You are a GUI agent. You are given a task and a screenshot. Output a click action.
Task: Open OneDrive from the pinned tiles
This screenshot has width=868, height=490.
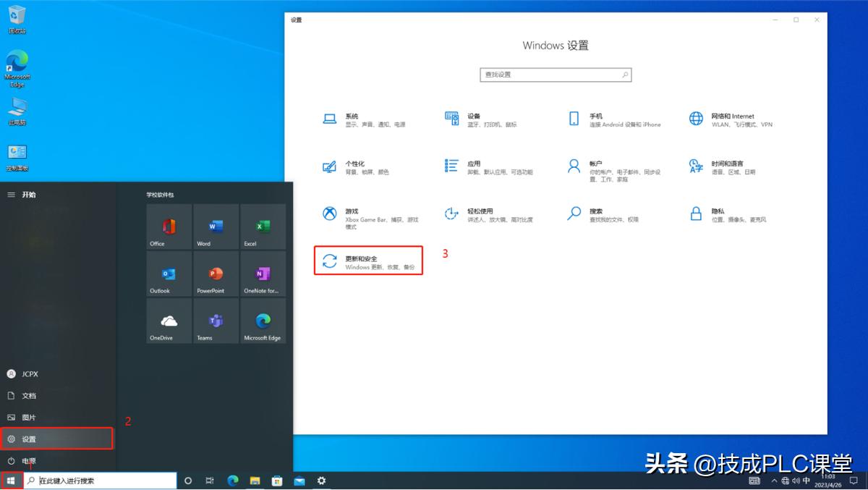pyautogui.click(x=168, y=321)
